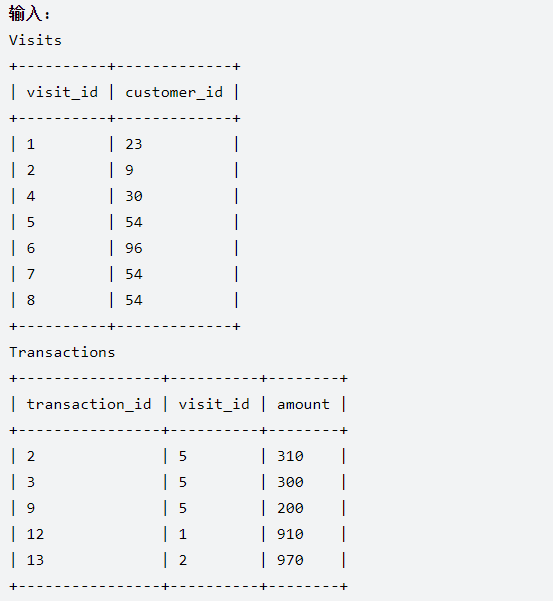Image resolution: width=553 pixels, height=601 pixels.
Task: Click customer_id value 23
Action: (134, 145)
